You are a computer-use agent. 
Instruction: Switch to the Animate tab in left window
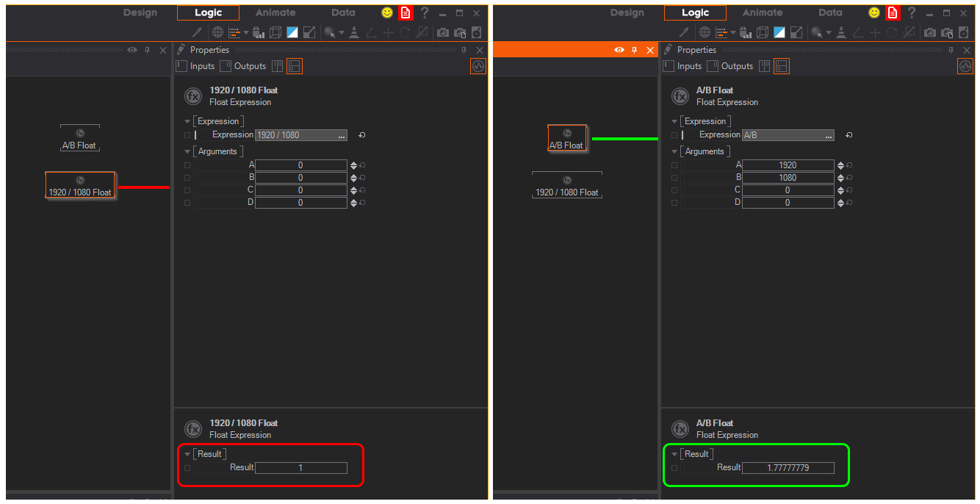[x=275, y=12]
